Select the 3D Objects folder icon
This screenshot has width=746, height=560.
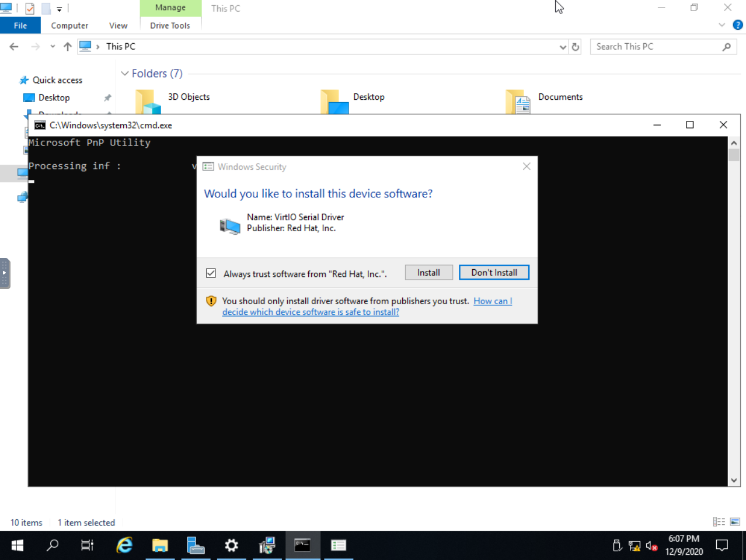point(149,102)
